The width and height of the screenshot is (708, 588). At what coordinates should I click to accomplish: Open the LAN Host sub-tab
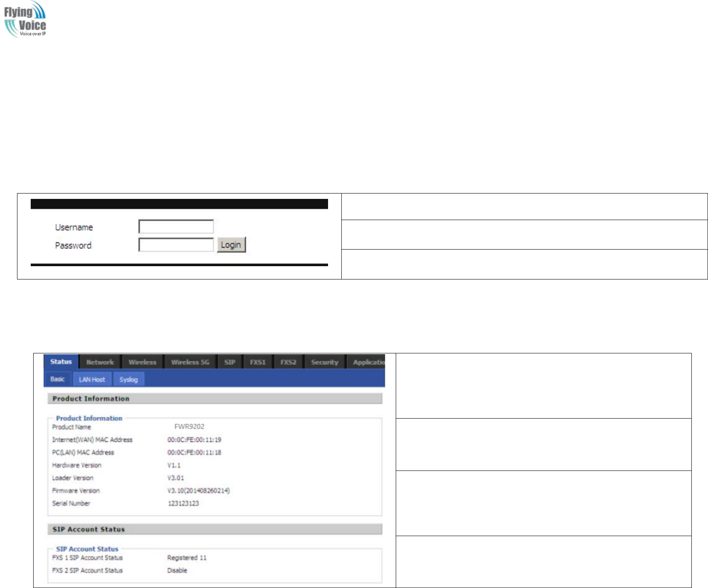(x=92, y=380)
